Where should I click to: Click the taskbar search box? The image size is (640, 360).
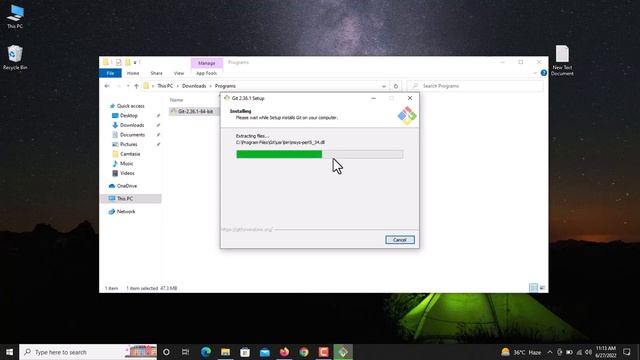point(88,352)
